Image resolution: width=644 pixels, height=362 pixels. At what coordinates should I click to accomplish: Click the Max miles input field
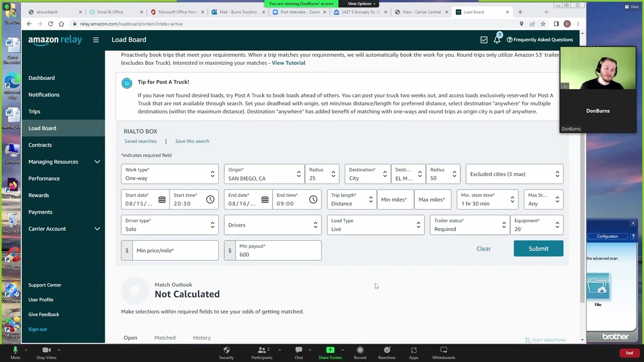(433, 200)
